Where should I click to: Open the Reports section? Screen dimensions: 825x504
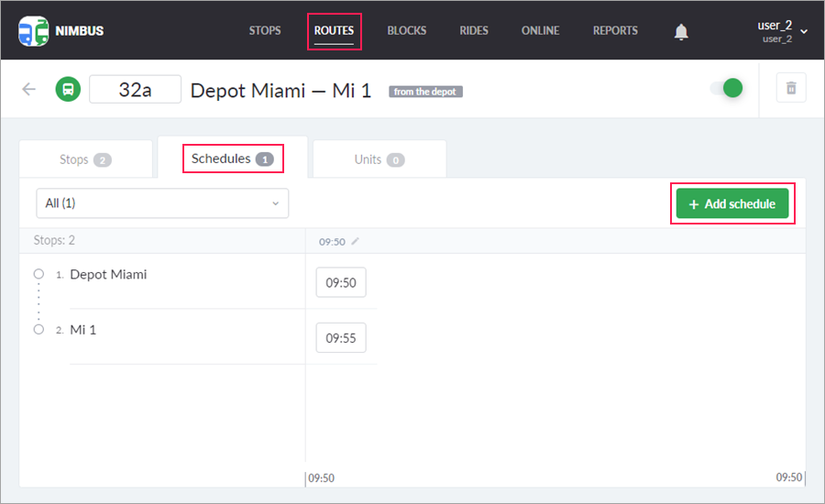[615, 30]
